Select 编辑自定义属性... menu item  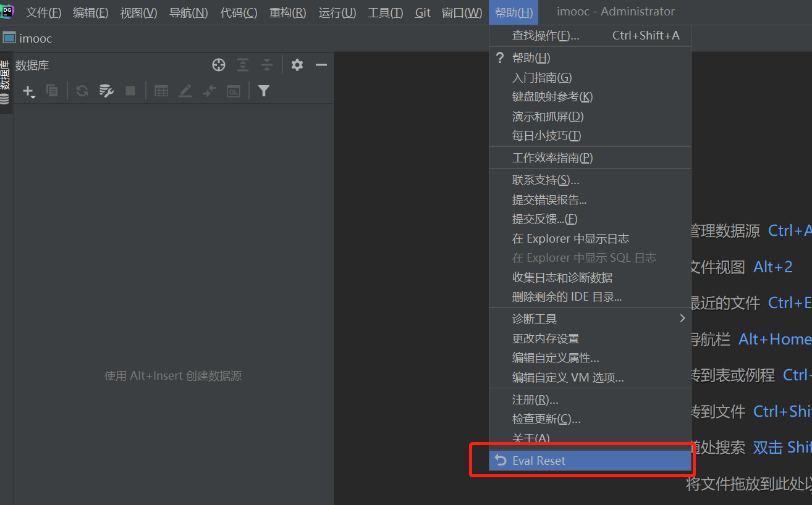point(590,358)
